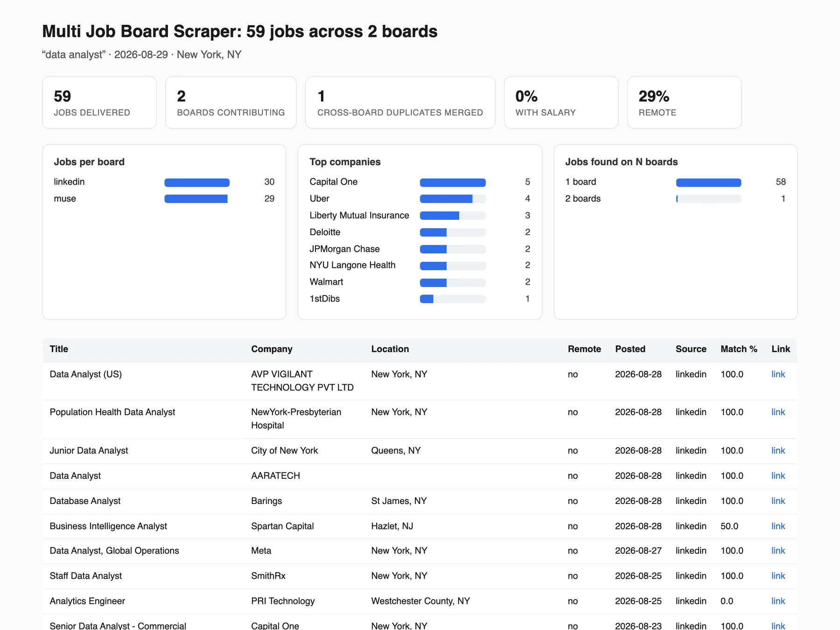Select the Remote percentage stat card
Viewport: 840px width, 630px height.
(x=685, y=103)
